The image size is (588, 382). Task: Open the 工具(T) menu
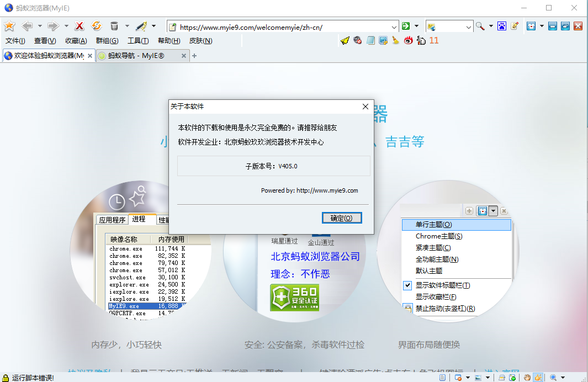138,41
